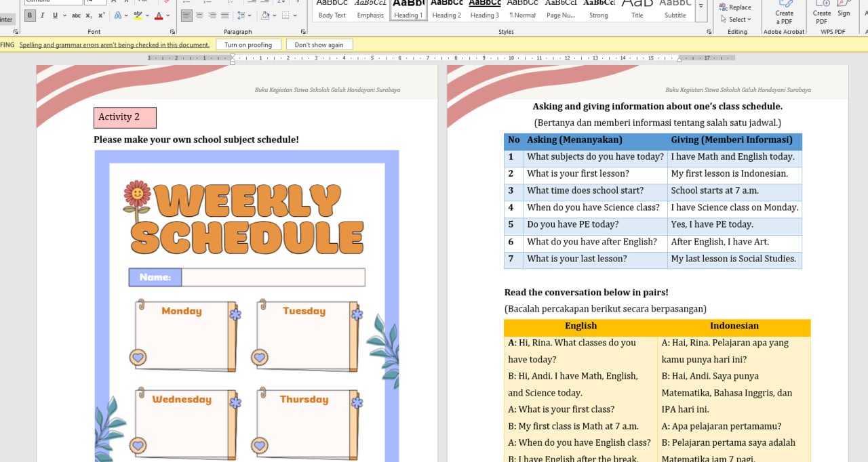Align text left
Viewport: 868px width, 462px height.
[x=187, y=15]
